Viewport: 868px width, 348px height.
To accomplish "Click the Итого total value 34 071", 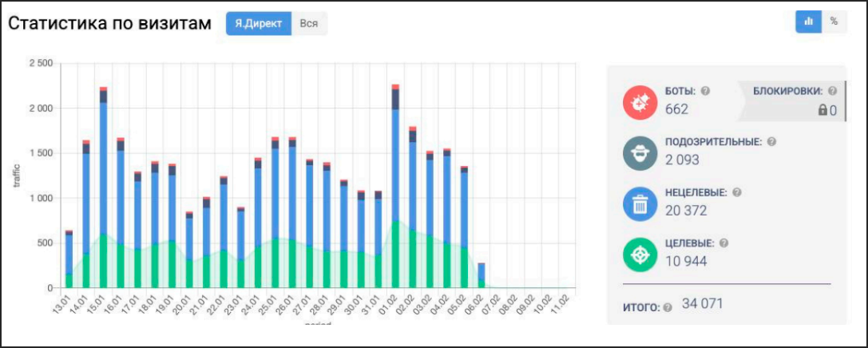I will (x=702, y=304).
